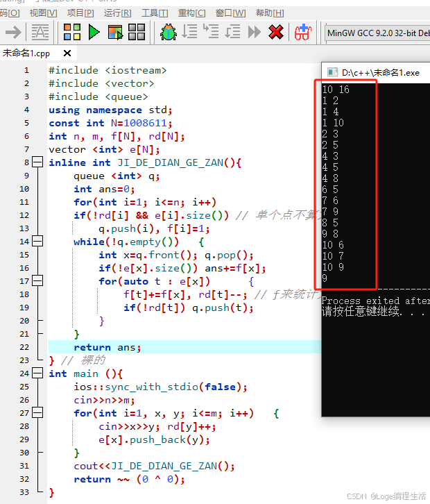This screenshot has height=504, width=430.
Task: Click the 'using namespace std;' line
Action: coord(111,110)
